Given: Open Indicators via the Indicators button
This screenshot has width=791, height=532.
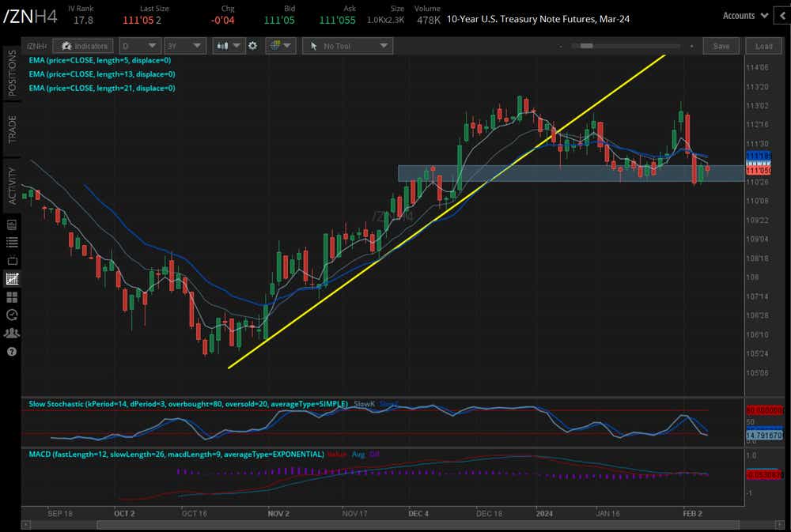Looking at the screenshot, I should tap(83, 46).
